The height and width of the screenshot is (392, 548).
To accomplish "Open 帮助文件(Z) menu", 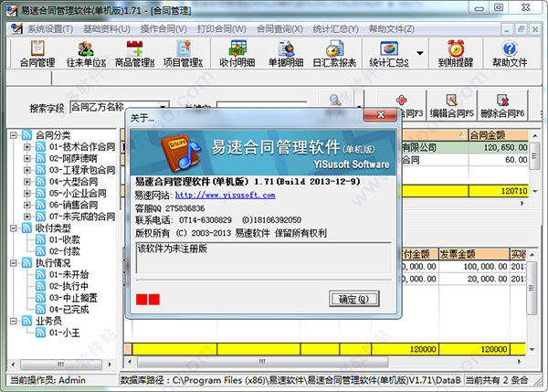I will point(392,28).
